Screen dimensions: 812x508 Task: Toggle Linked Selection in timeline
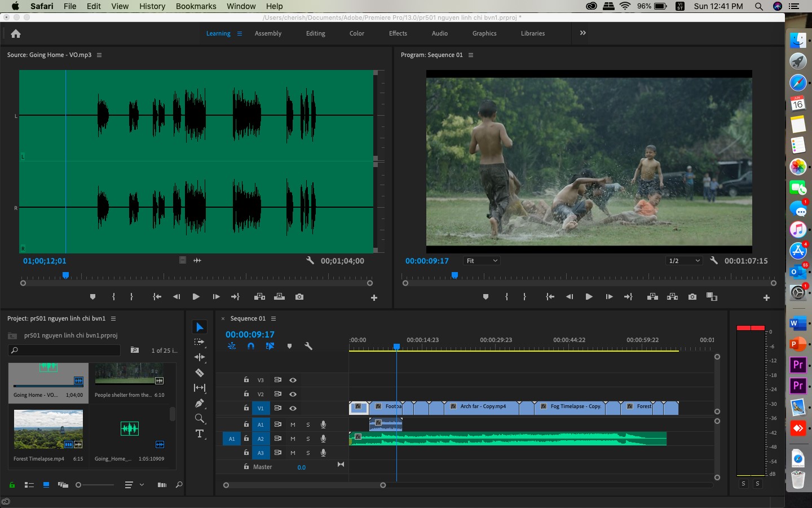click(x=270, y=346)
